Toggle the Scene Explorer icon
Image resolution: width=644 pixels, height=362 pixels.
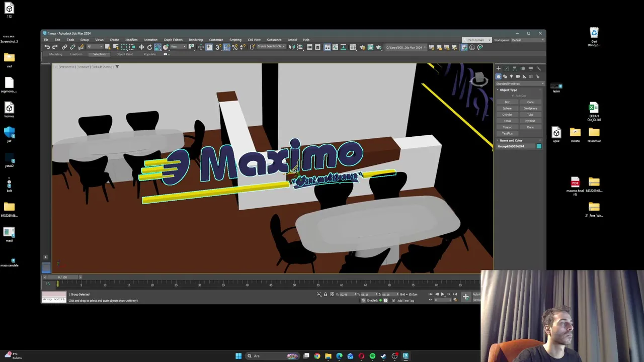click(x=309, y=47)
